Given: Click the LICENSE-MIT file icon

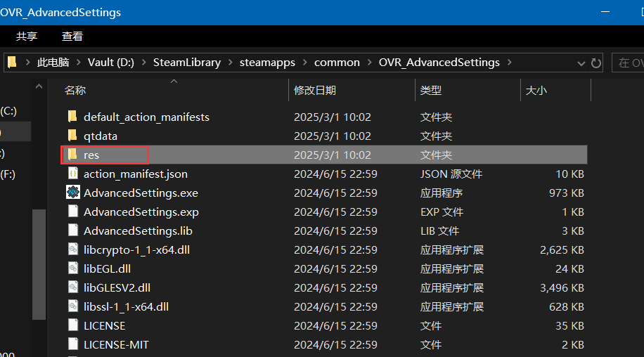Looking at the screenshot, I should 72,344.
